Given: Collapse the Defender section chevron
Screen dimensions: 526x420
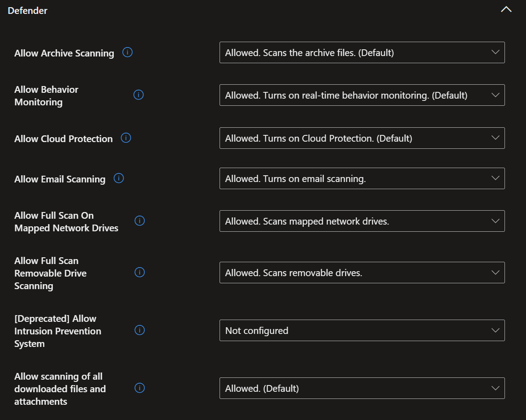Looking at the screenshot, I should (506, 9).
